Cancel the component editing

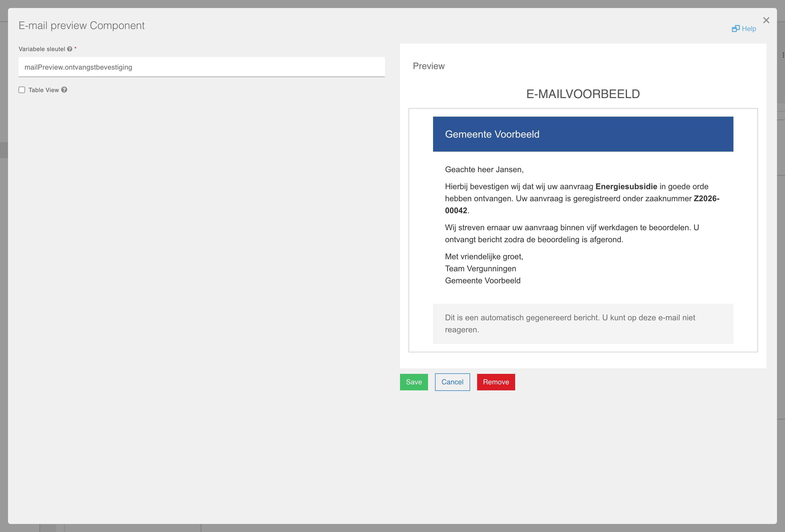tap(452, 382)
